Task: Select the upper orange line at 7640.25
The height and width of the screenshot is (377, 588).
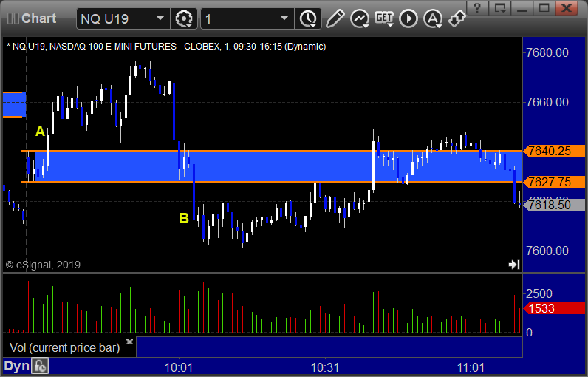Action: [272, 151]
